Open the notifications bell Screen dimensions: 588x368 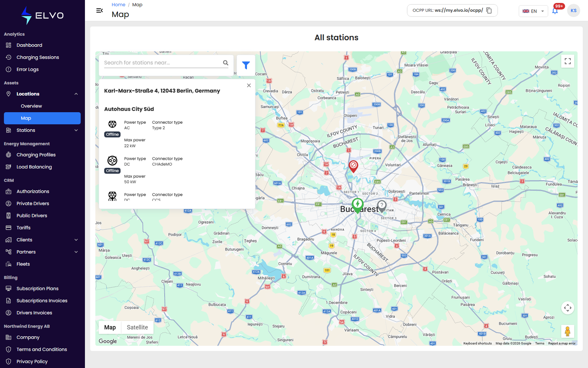pyautogui.click(x=555, y=11)
